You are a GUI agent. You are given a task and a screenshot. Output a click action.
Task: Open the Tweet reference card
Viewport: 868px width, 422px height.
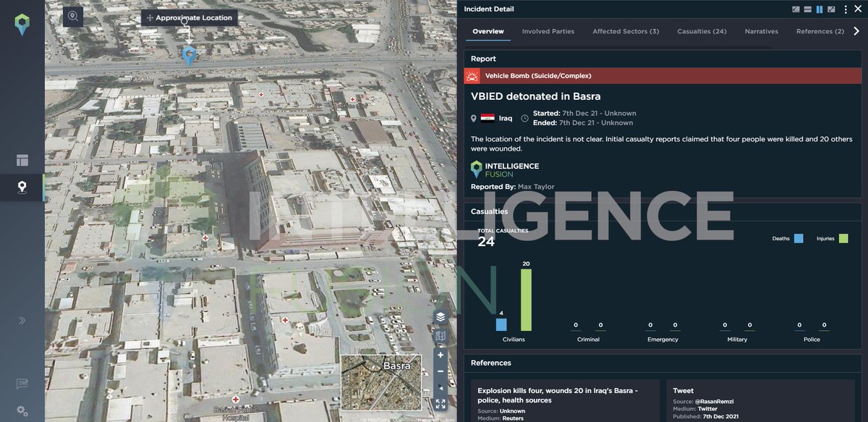click(x=760, y=401)
